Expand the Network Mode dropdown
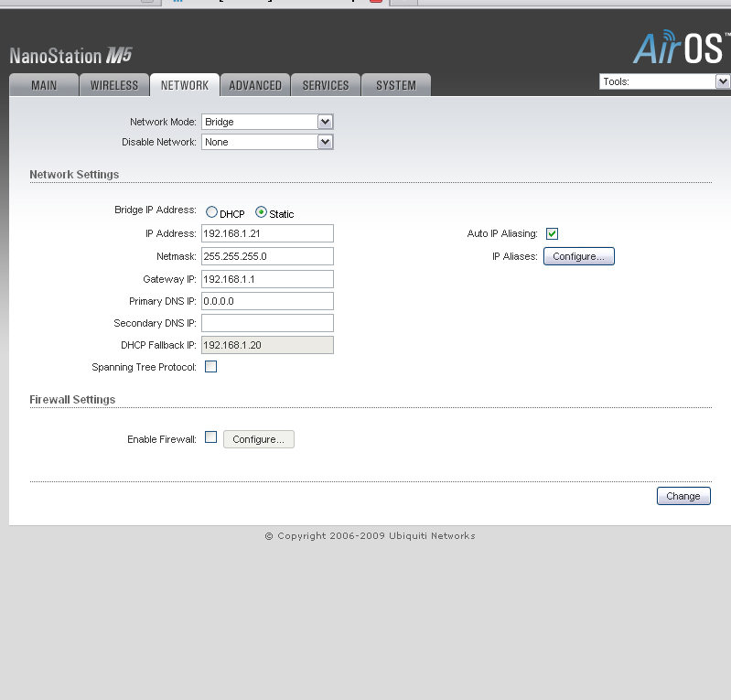The width and height of the screenshot is (731, 700). [267, 122]
